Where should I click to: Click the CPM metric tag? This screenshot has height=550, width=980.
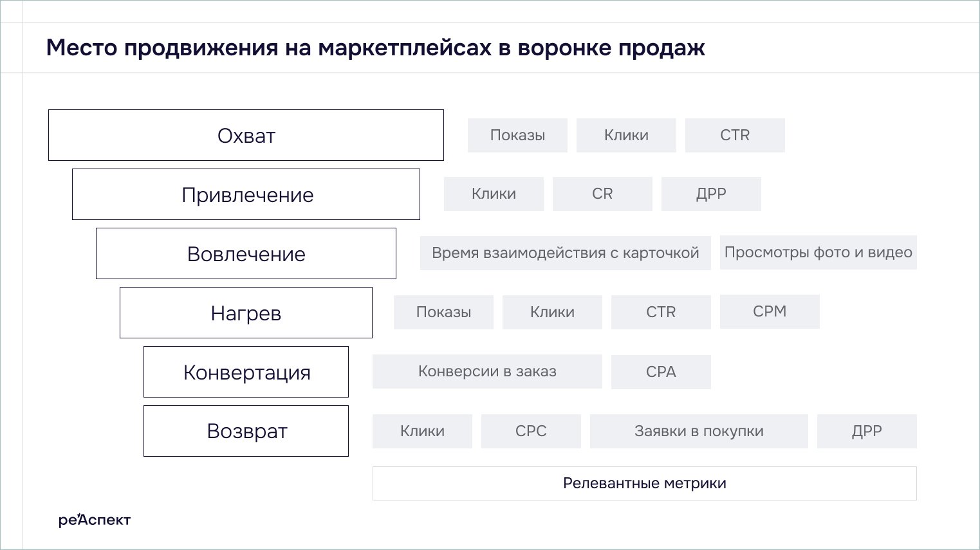(770, 311)
